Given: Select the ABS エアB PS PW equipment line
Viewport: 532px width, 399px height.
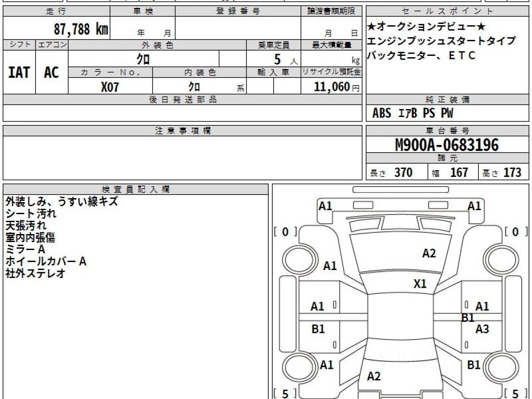Looking at the screenshot, I should [413, 113].
